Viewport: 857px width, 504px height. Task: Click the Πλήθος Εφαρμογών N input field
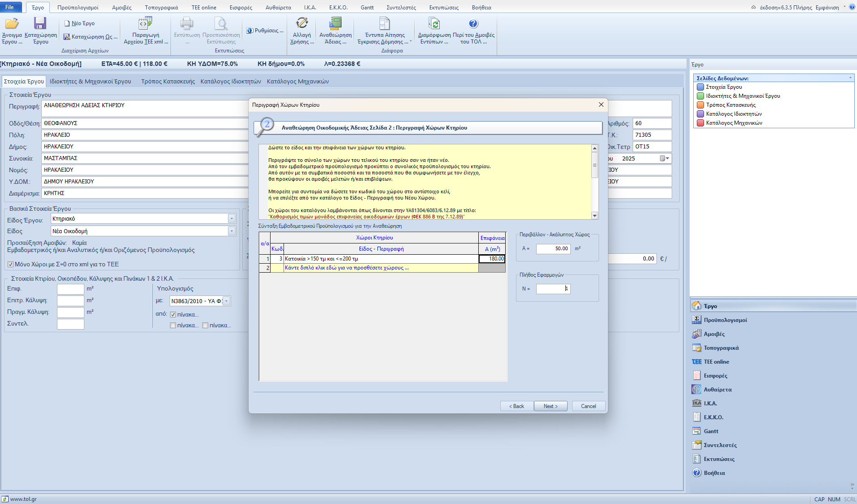[553, 289]
